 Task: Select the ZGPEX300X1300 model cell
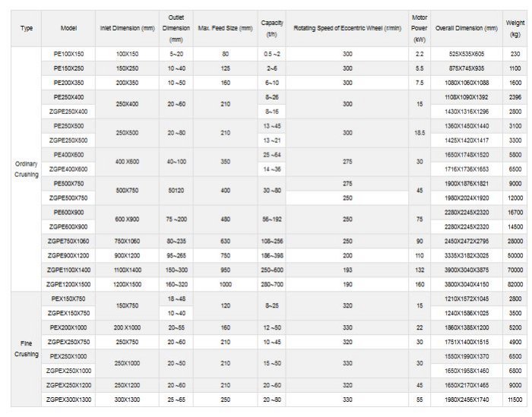point(69,399)
